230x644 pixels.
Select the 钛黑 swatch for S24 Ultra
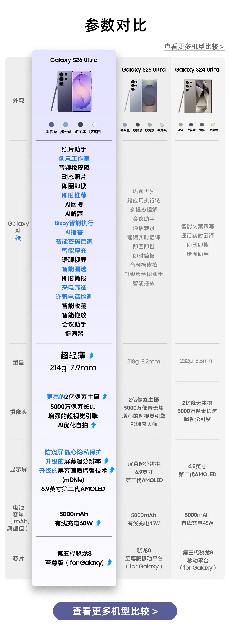[202, 125]
